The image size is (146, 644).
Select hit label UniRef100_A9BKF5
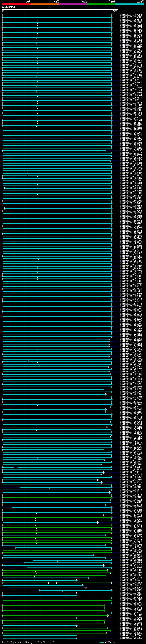[x=131, y=557]
